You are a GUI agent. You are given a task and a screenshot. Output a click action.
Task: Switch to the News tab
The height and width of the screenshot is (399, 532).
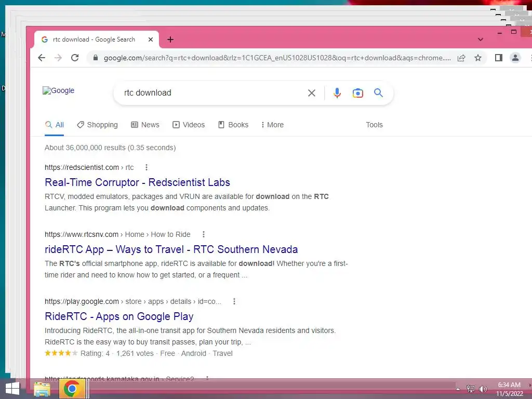coord(145,125)
